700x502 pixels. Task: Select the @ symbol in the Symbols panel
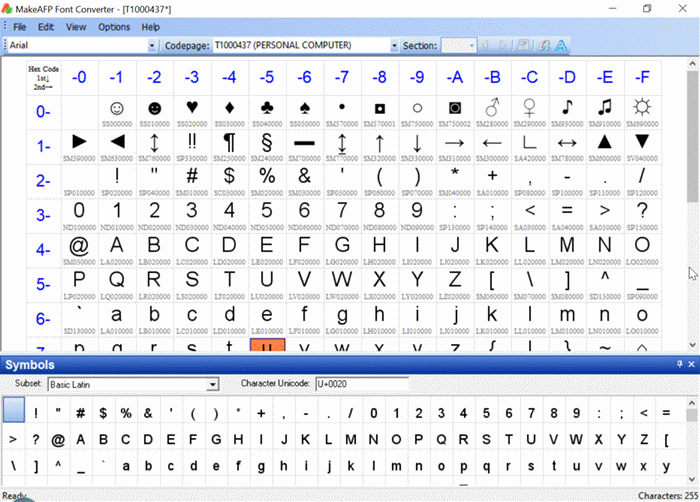coord(59,439)
